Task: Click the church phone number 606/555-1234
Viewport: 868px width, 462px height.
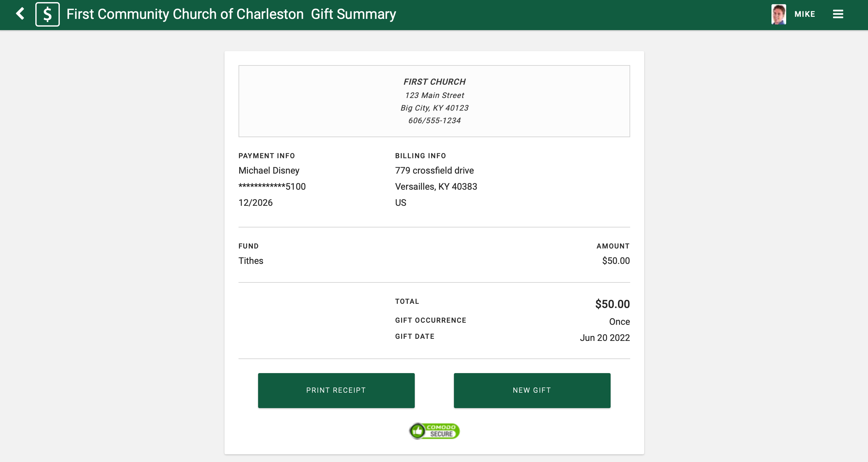Action: click(x=434, y=121)
